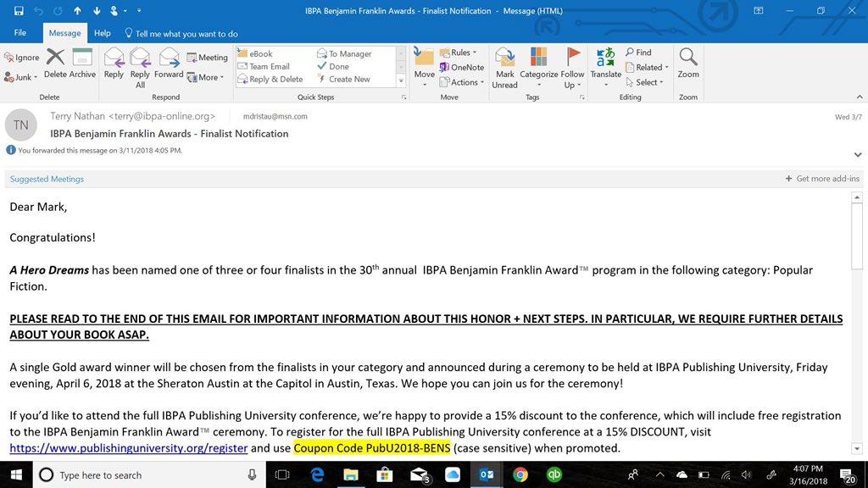
Task: Click the message body scrollbar down arrow
Action: coord(857,449)
